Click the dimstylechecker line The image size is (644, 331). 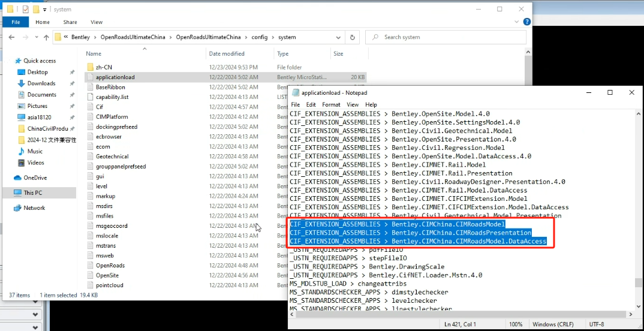(x=369, y=292)
